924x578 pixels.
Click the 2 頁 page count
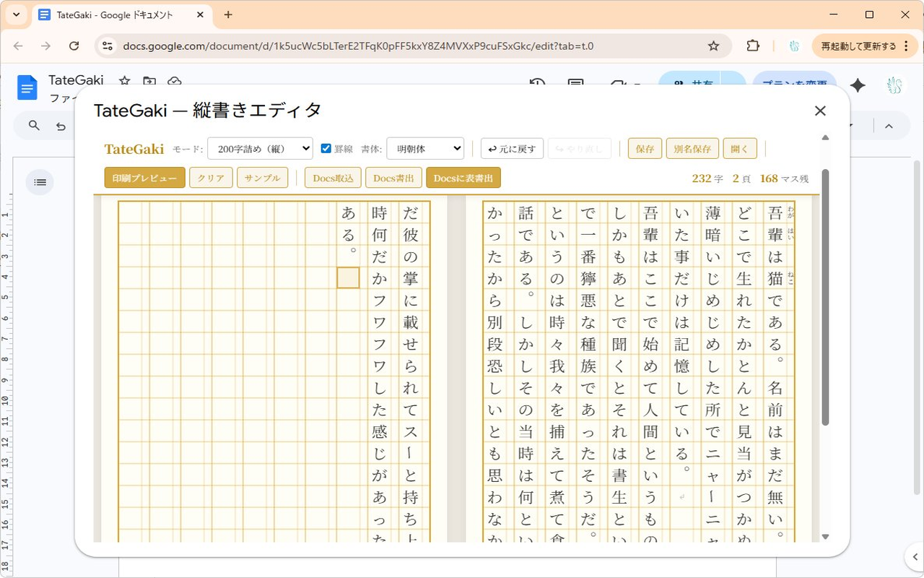741,178
